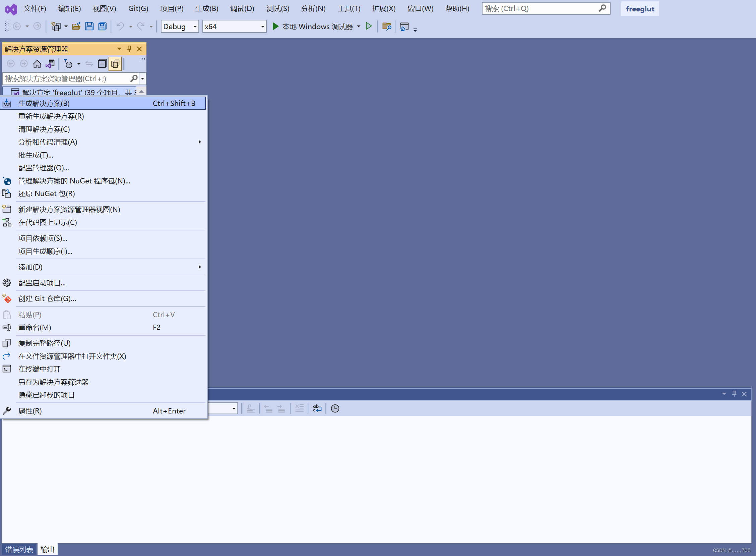Toggle Show All Files in Solution Explorer
This screenshot has width=756, height=556.
115,64
